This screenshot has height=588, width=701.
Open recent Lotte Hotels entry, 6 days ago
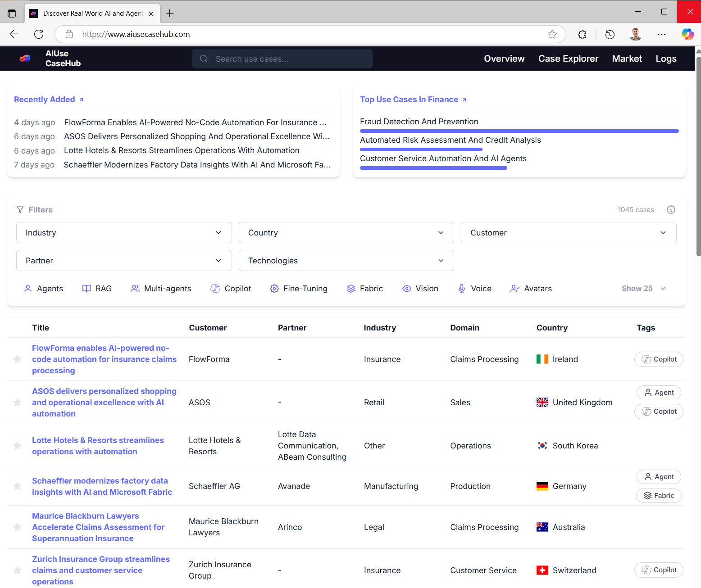pos(182,150)
